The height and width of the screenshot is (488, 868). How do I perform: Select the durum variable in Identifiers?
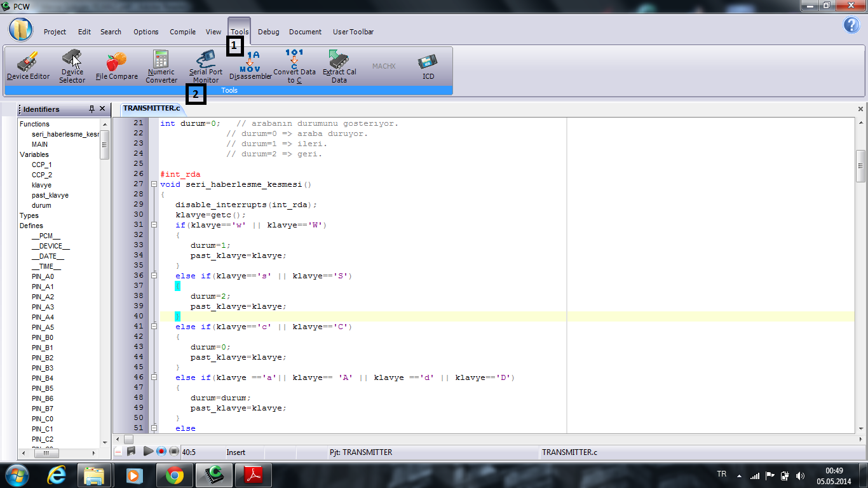point(41,205)
